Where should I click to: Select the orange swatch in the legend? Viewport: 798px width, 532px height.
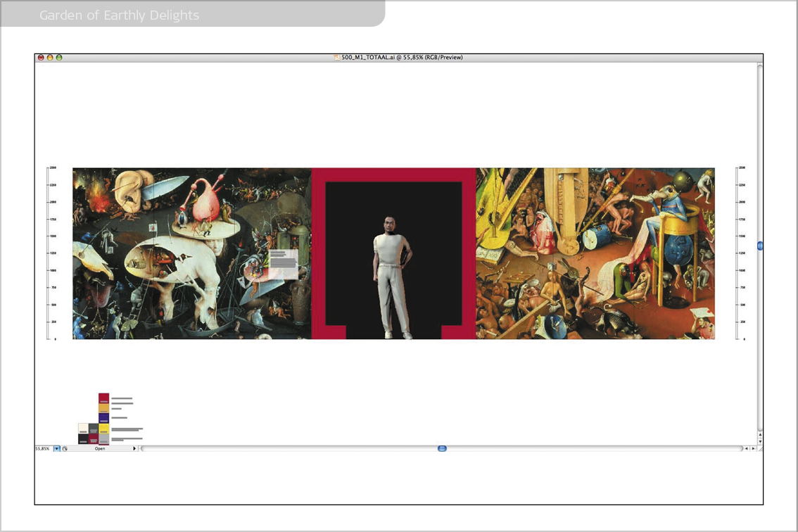click(104, 408)
